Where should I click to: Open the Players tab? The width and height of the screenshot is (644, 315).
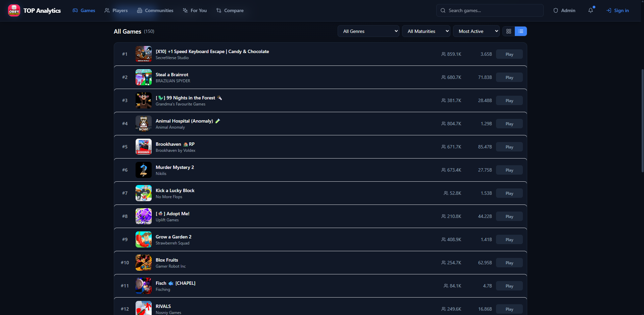tap(116, 10)
